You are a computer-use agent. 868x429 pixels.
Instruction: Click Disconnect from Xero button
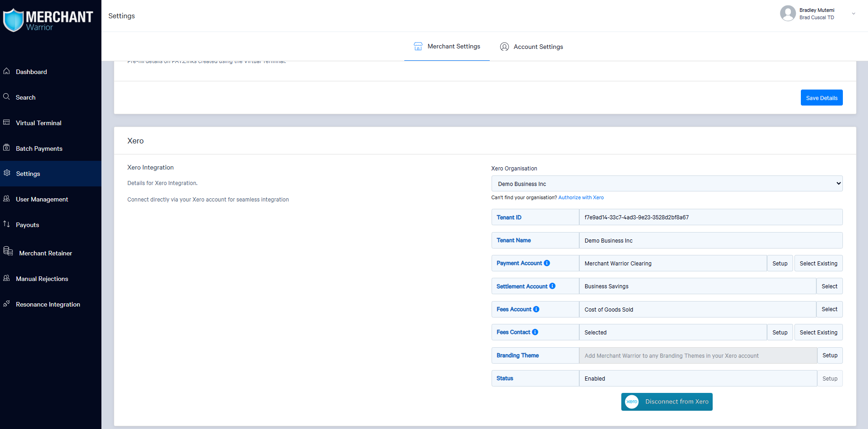click(667, 402)
